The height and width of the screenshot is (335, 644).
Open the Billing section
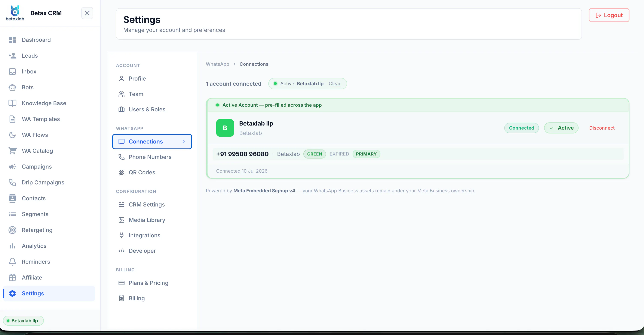click(152, 298)
